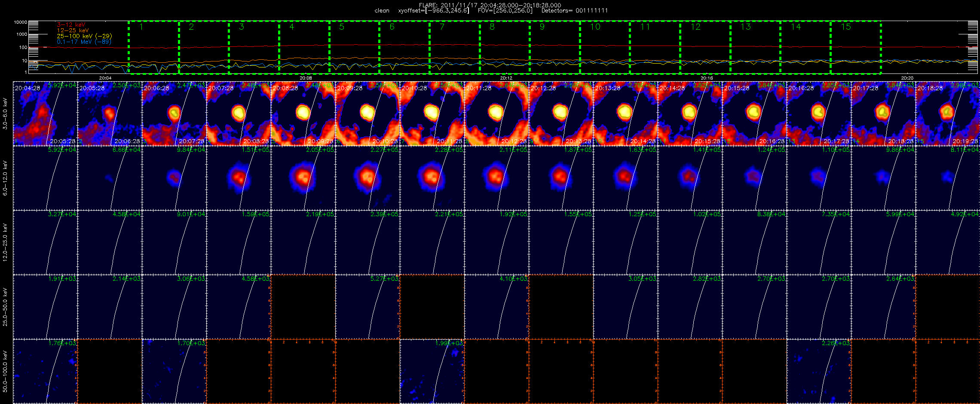
Task: Click the '20:11:28' start-time stamp
Action: (479, 88)
